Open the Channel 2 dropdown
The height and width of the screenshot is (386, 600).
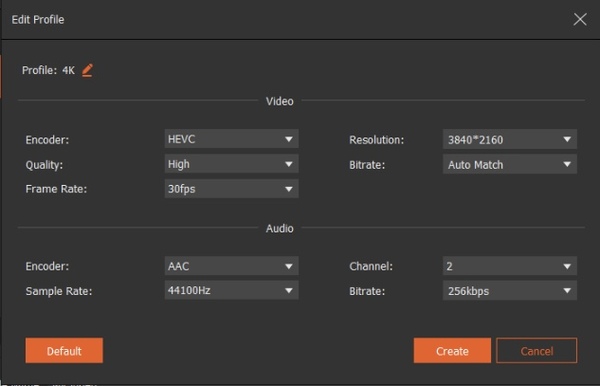[x=510, y=266]
